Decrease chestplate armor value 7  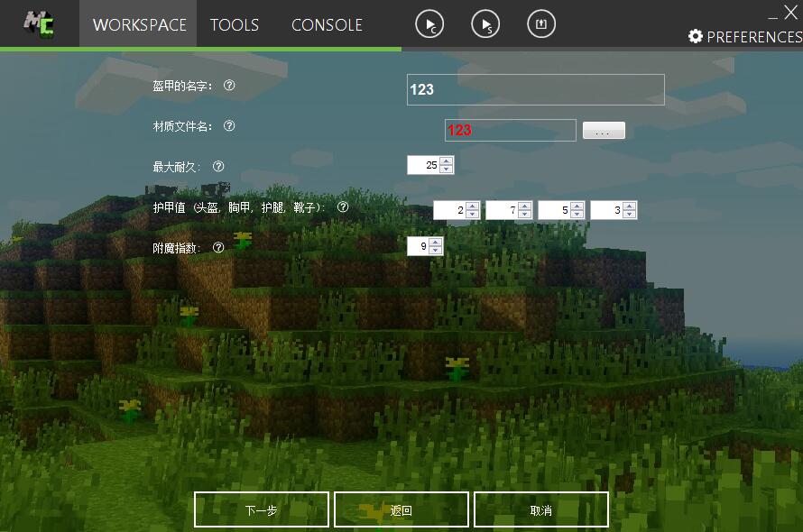coord(525,214)
